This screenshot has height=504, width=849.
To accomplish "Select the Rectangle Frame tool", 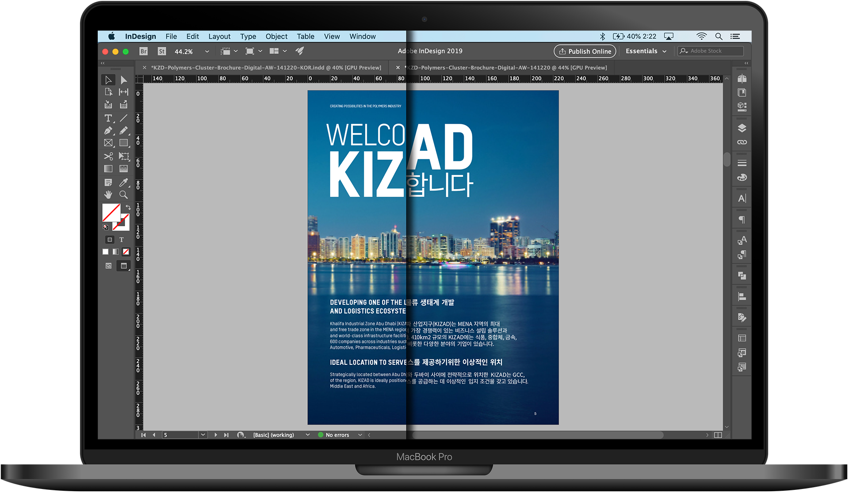I will (108, 143).
